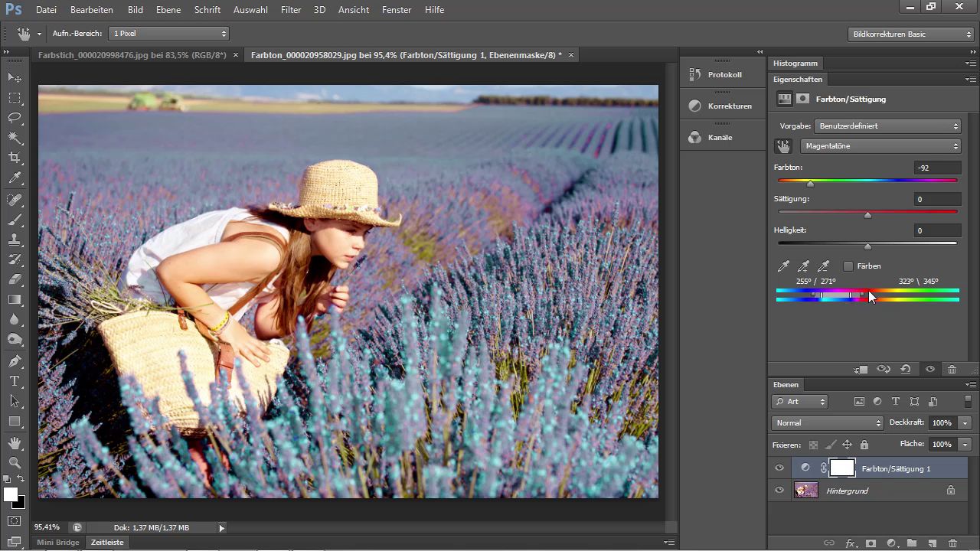Open the Magentatöne color range dropdown
This screenshot has height=551, width=980.
point(880,146)
